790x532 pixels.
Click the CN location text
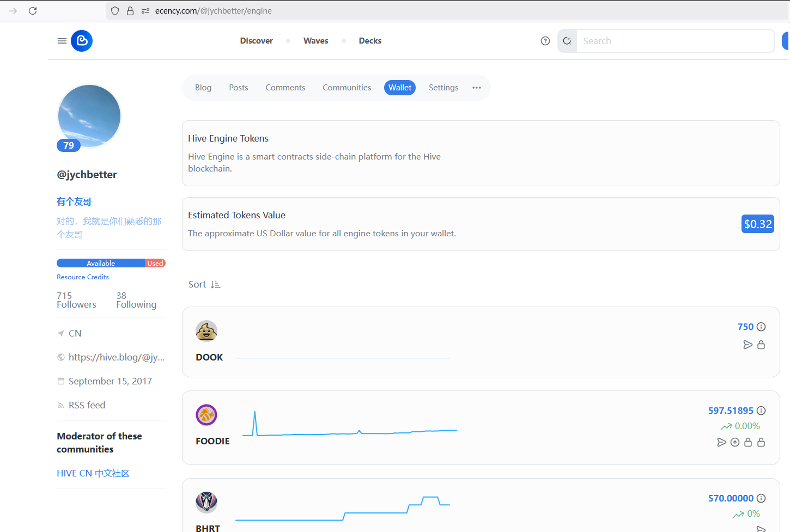75,333
